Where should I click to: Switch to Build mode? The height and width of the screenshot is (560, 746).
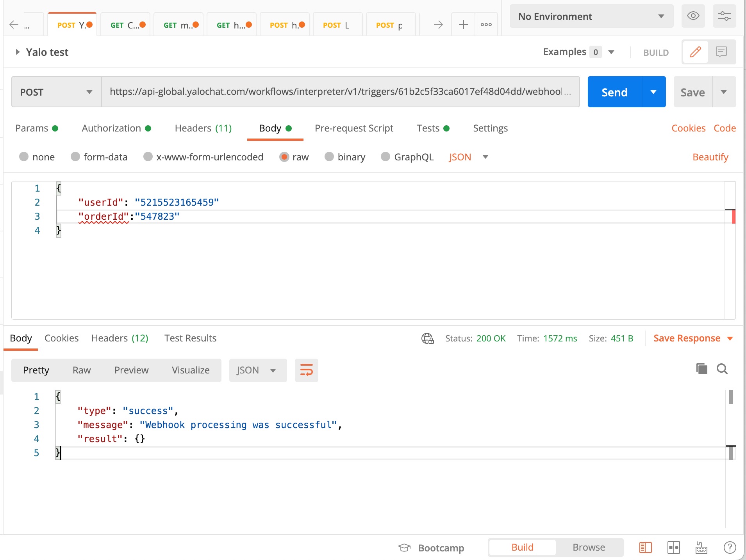pos(522,548)
